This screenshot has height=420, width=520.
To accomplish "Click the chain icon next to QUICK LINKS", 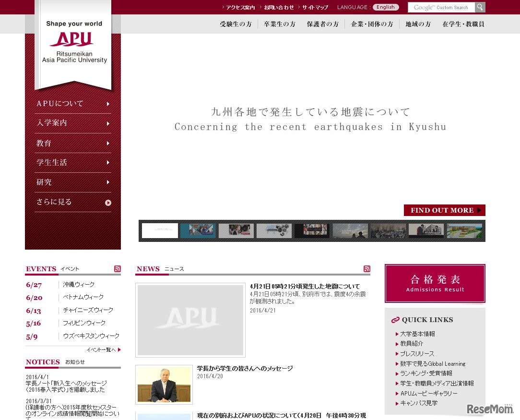I will coord(395,320).
